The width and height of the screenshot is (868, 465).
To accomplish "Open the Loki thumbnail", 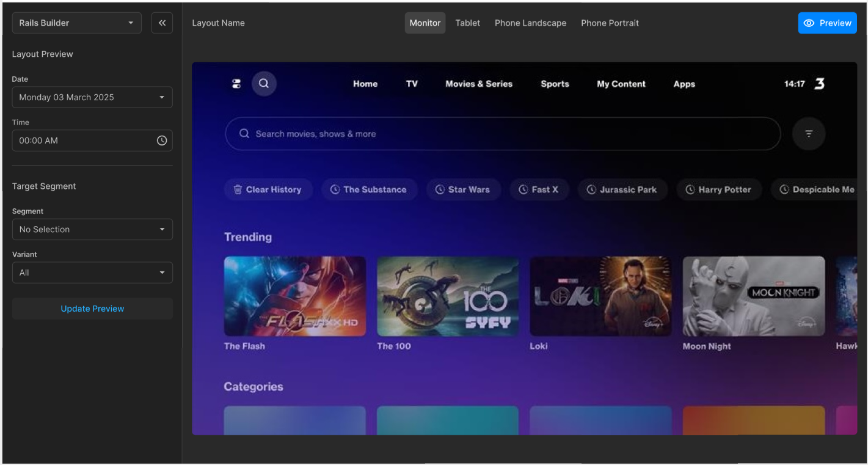I will pyautogui.click(x=600, y=296).
